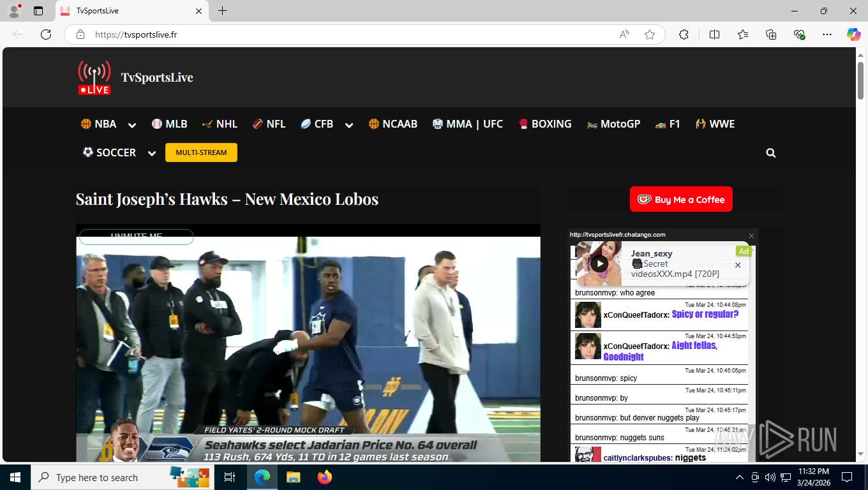
Task: Open the network tray icon
Action: tap(786, 477)
